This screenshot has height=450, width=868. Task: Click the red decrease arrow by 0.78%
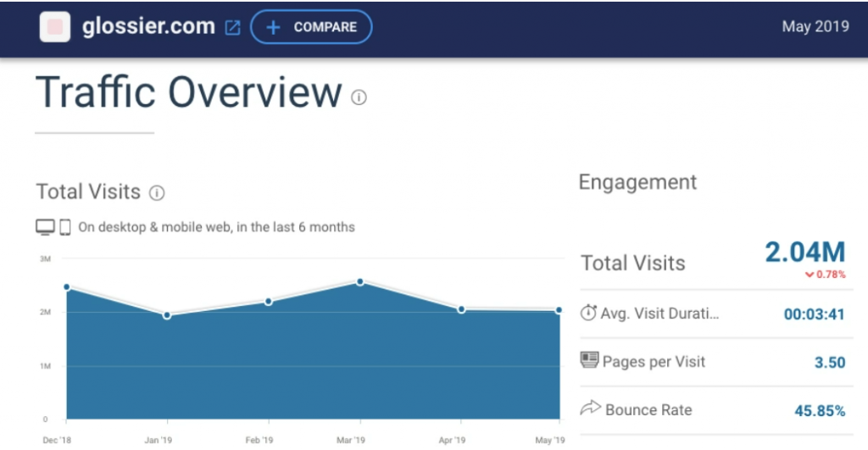[x=810, y=275]
